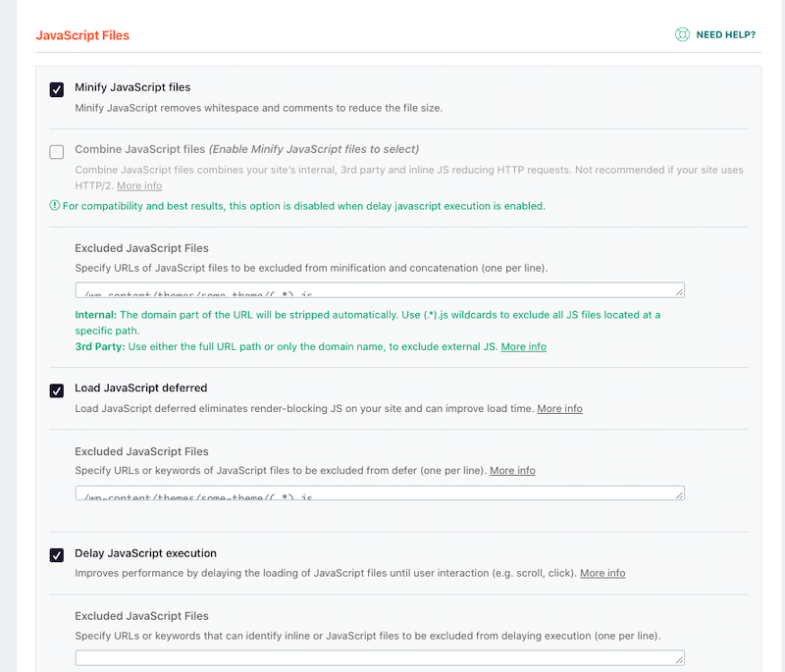Click the minification Excluded JavaScript Files text area

click(378, 287)
